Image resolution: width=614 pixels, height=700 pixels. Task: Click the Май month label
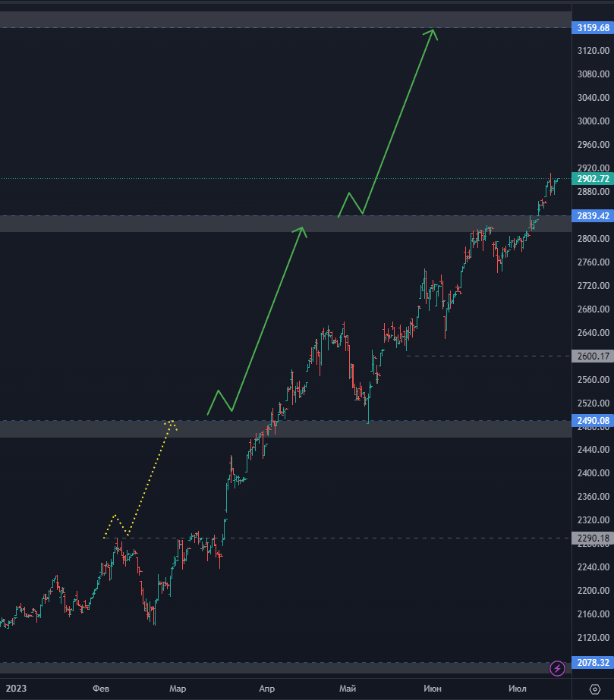[x=347, y=689]
